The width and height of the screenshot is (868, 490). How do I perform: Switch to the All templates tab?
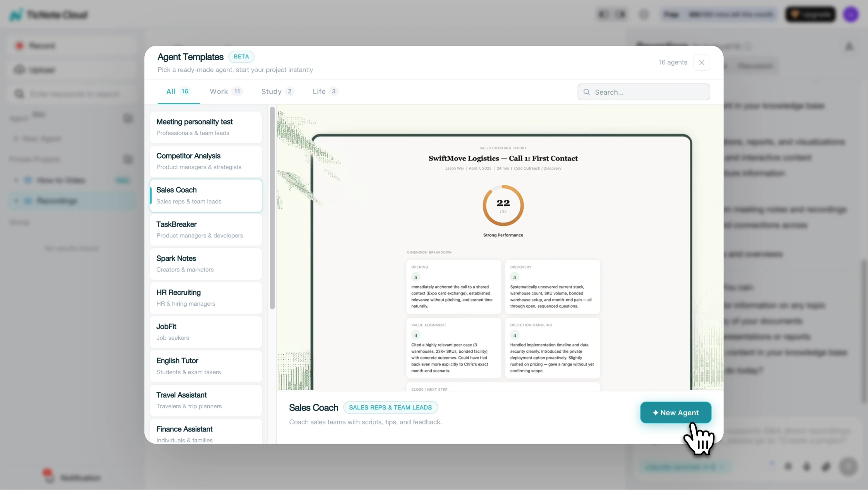click(x=179, y=91)
